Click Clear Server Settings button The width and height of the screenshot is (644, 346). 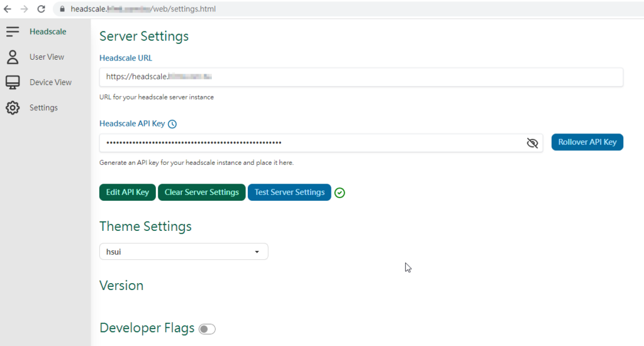(x=202, y=193)
